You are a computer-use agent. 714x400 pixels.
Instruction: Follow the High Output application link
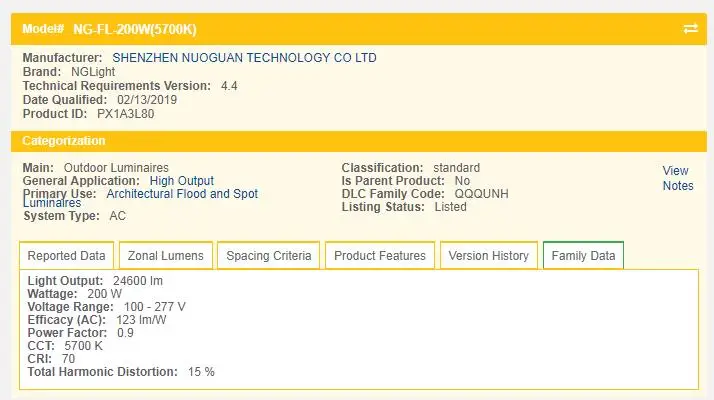(181, 181)
